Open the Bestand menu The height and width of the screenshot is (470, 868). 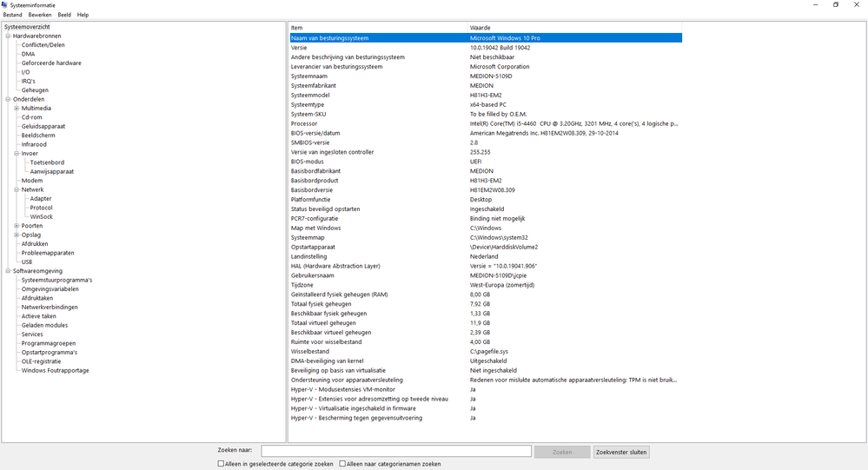[13, 15]
